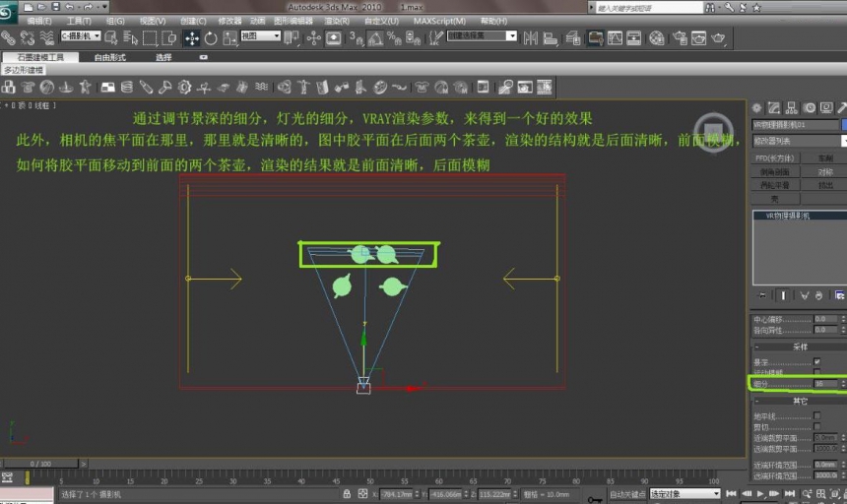Click the 细分 value field
This screenshot has height=504, width=847.
(826, 384)
